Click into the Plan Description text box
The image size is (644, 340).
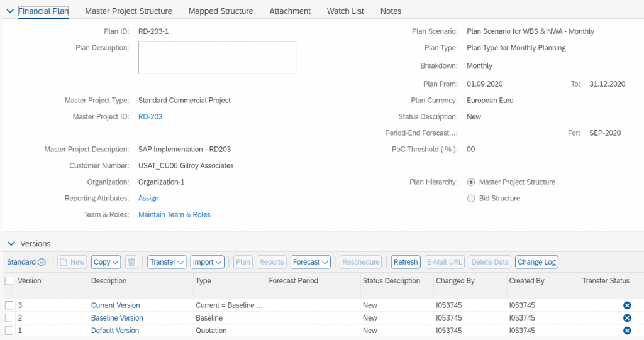217,57
